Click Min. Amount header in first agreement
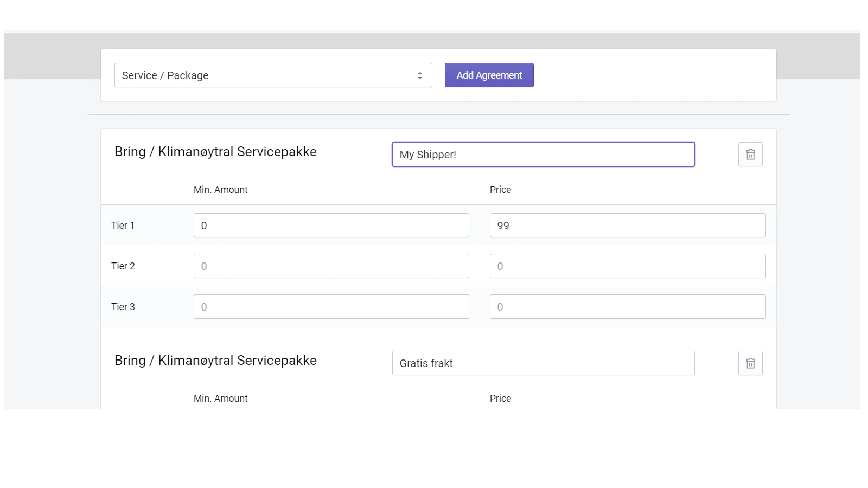868x488 pixels. 221,190
